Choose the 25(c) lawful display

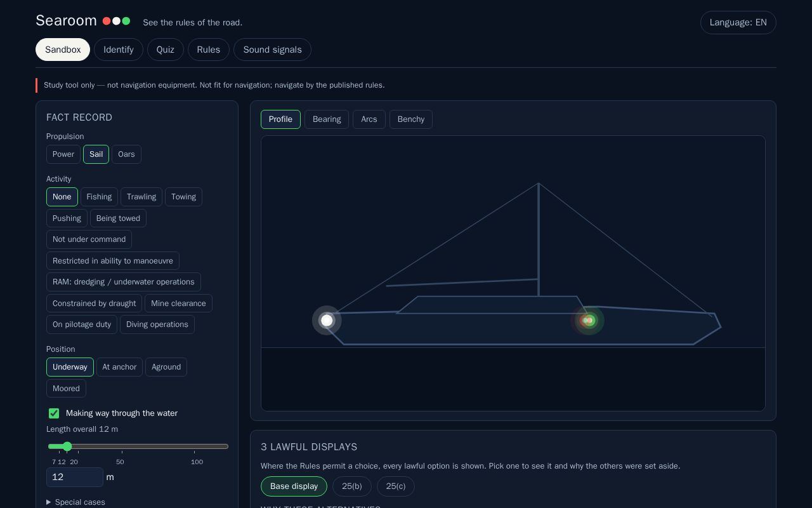(x=396, y=486)
